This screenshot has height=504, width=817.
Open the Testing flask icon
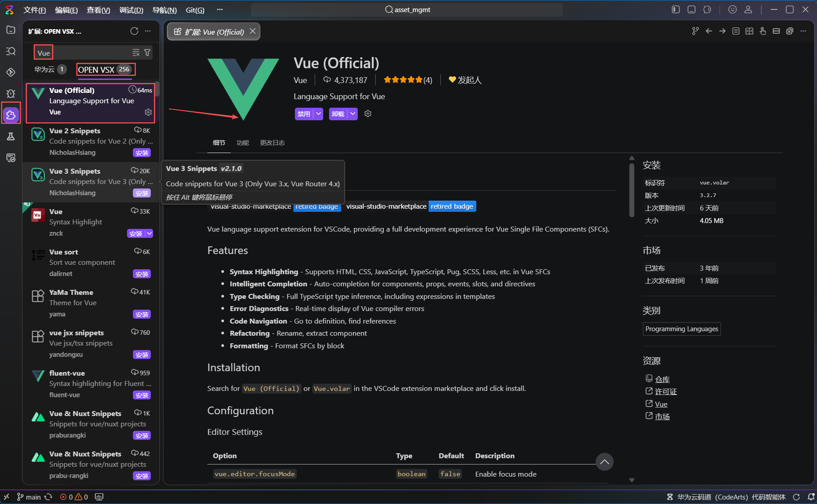pos(11,136)
